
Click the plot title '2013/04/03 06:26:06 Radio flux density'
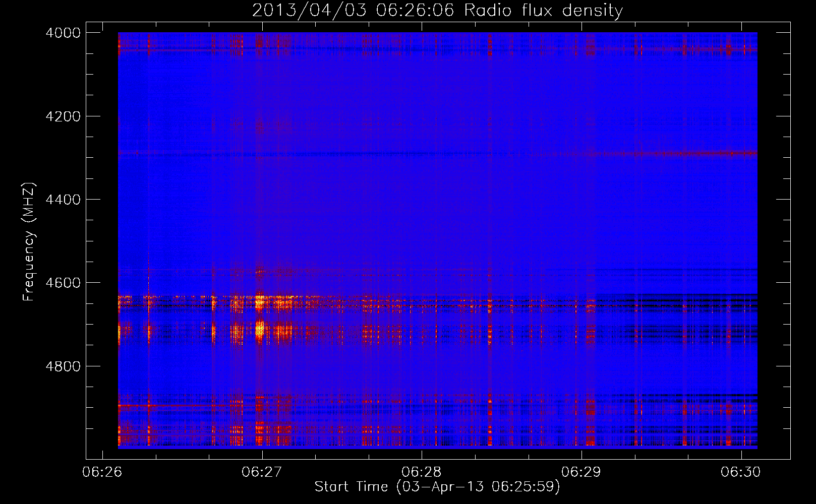(x=437, y=11)
